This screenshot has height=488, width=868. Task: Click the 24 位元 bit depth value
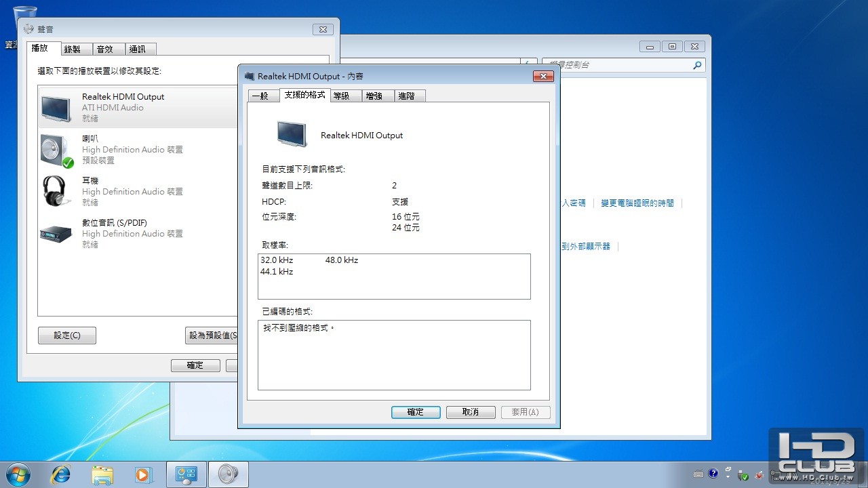coord(406,228)
